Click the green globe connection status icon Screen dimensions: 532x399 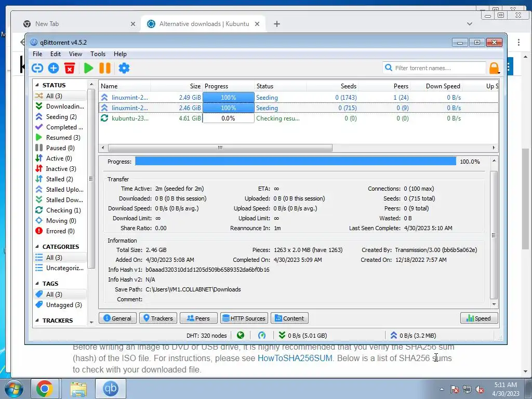[241, 336]
